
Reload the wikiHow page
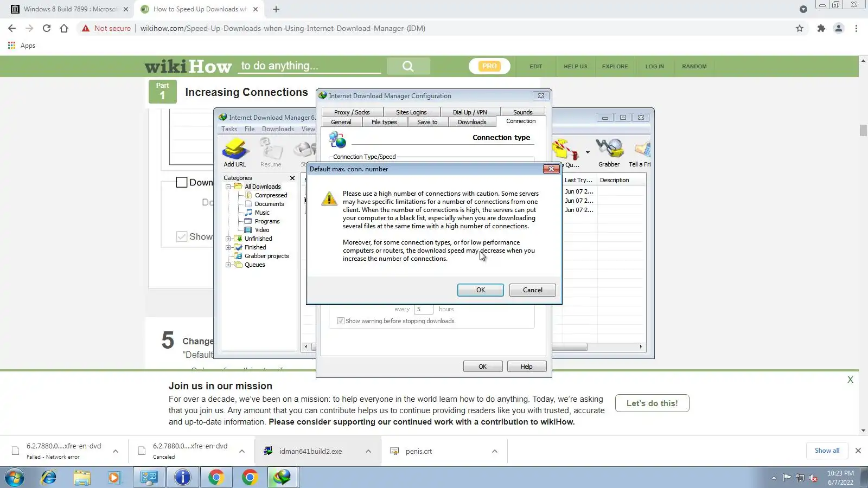(47, 28)
